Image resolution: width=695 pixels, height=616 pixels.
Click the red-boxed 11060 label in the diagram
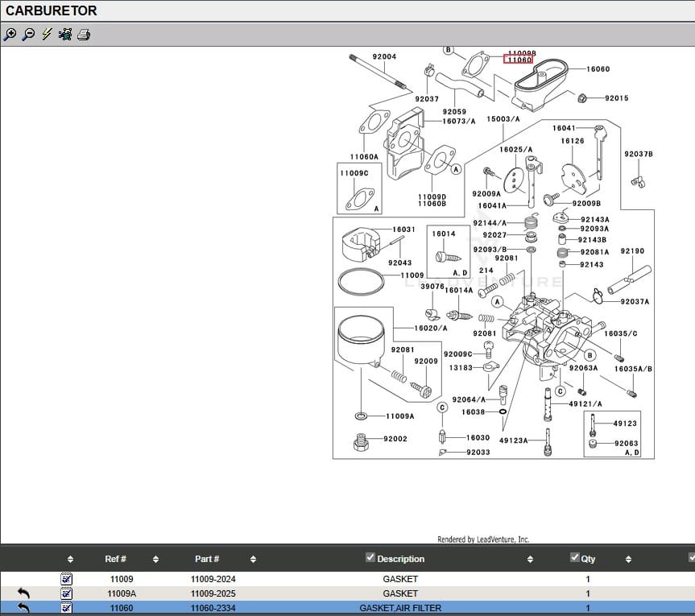[x=517, y=60]
